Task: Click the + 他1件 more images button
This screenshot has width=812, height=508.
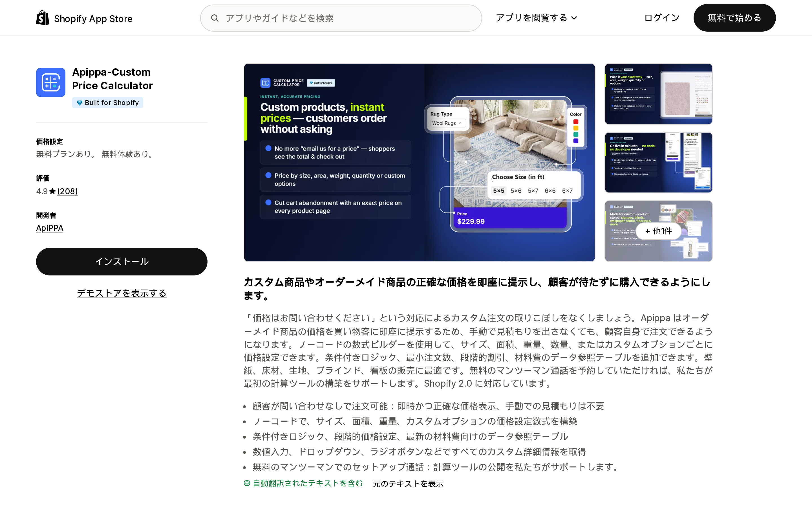Action: [658, 231]
